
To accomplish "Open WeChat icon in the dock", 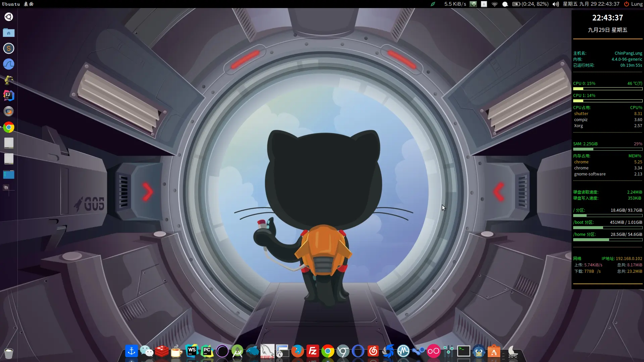I will pos(147,351).
